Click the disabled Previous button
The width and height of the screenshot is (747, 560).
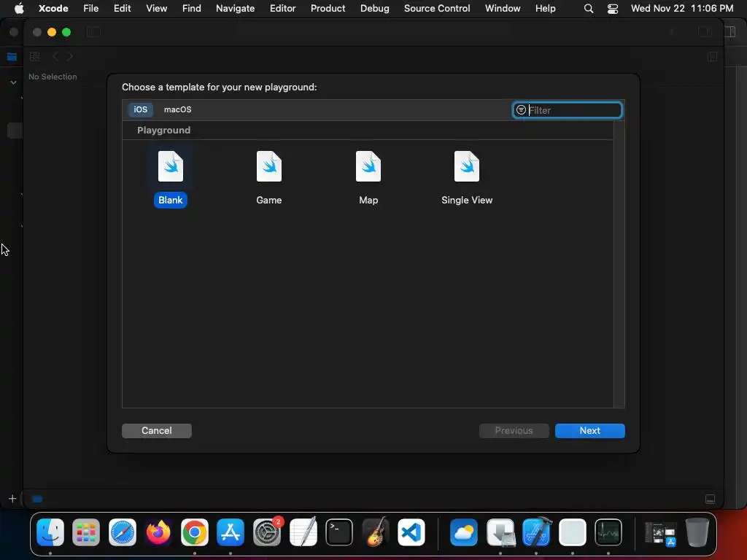(x=514, y=430)
